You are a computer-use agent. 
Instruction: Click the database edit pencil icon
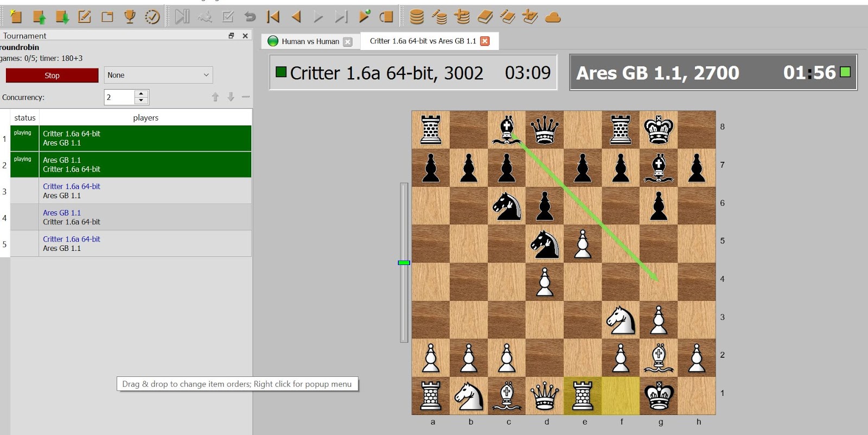click(439, 17)
